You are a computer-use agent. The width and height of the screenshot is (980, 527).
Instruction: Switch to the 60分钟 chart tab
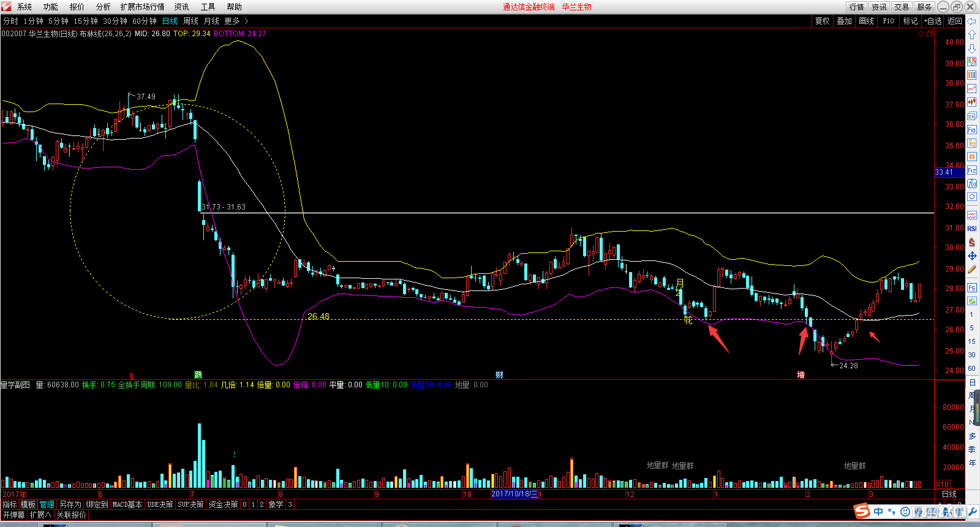pos(145,21)
